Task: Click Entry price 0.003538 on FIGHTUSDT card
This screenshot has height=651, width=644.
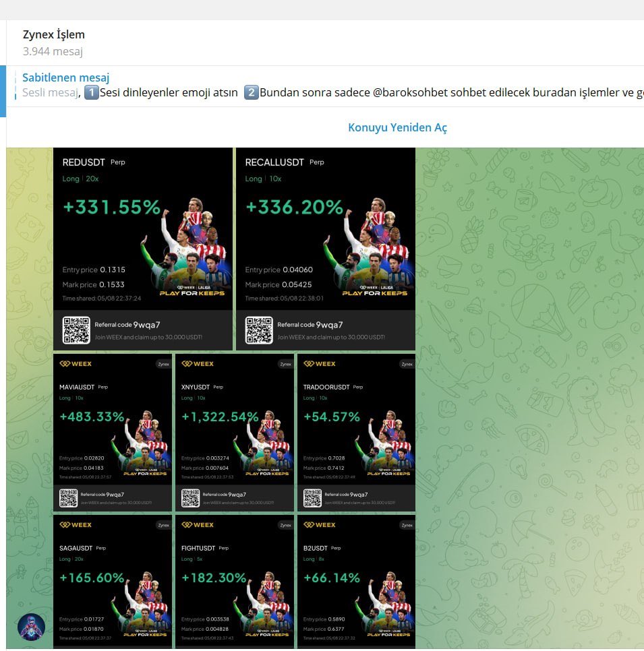Action: click(x=205, y=619)
